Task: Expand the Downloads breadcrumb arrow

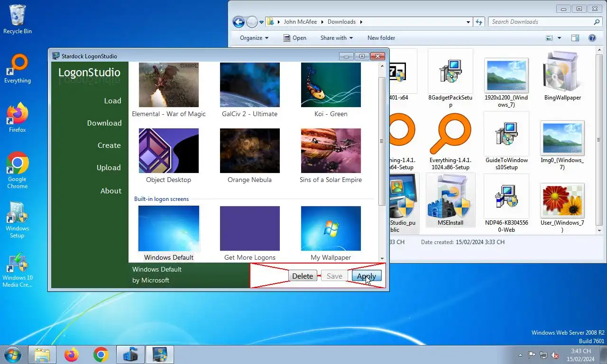Action: [x=361, y=22]
